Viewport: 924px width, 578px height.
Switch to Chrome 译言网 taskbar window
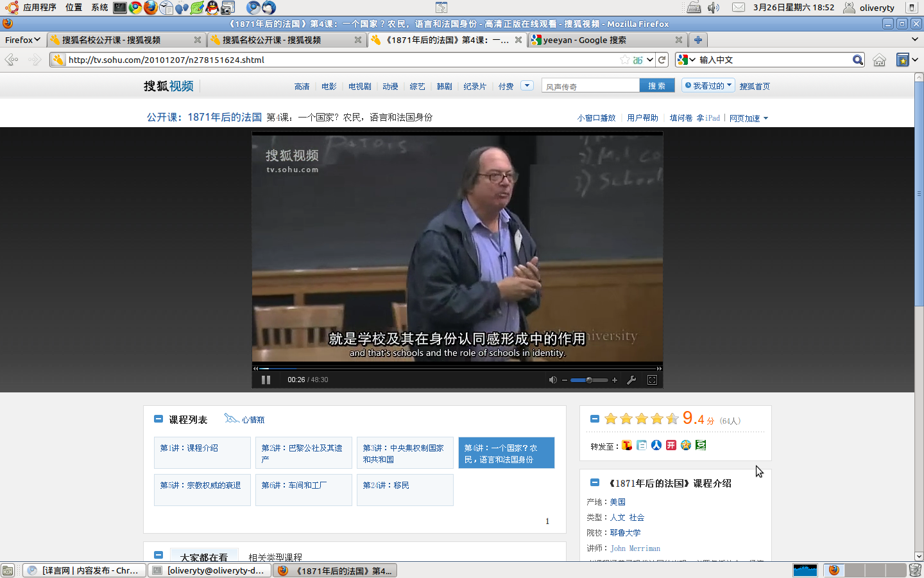pyautogui.click(x=85, y=570)
